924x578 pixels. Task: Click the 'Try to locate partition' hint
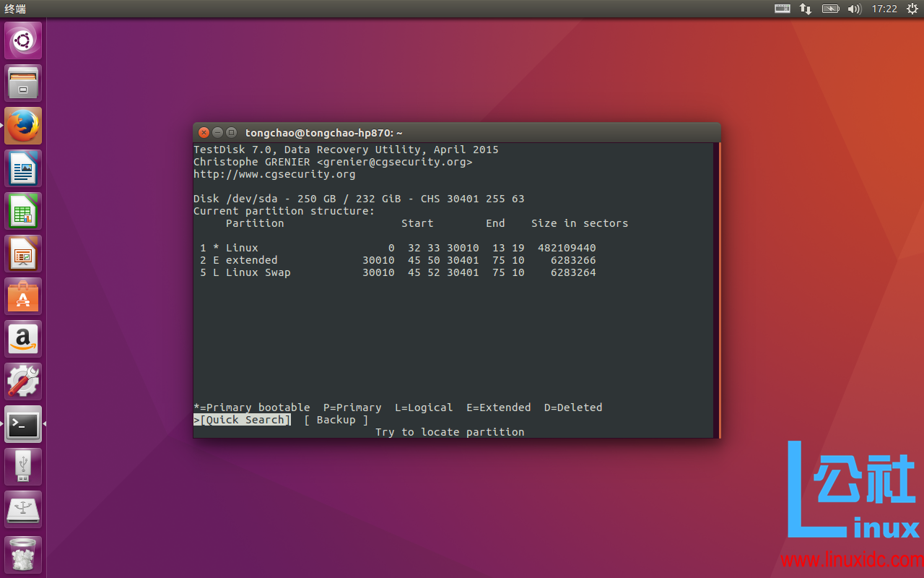450,432
